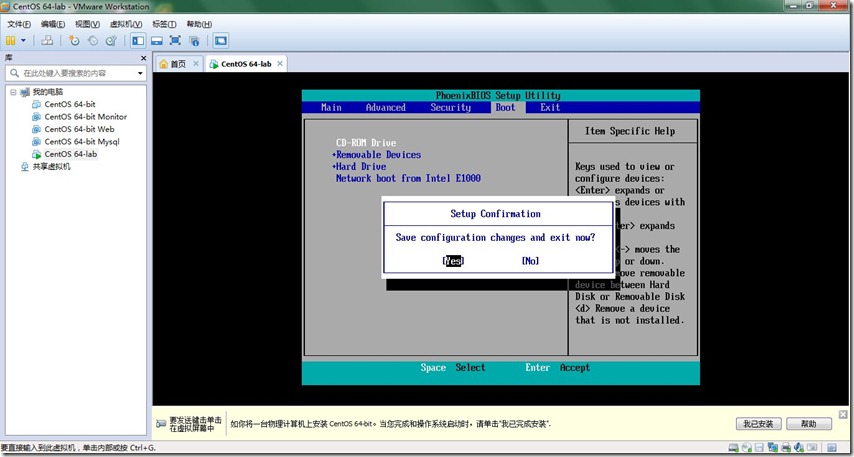This screenshot has width=854, height=457.
Task: Open the BIOS Security menu tab
Action: pyautogui.click(x=450, y=107)
